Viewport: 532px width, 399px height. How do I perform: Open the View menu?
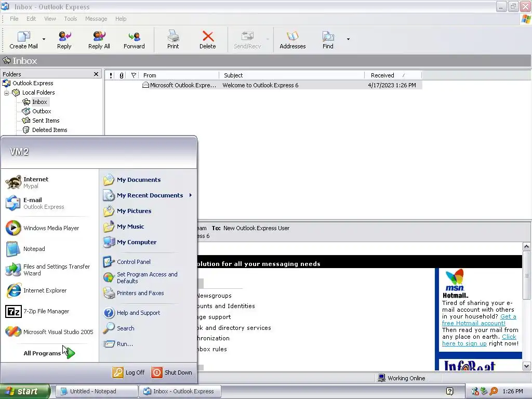pyautogui.click(x=50, y=19)
